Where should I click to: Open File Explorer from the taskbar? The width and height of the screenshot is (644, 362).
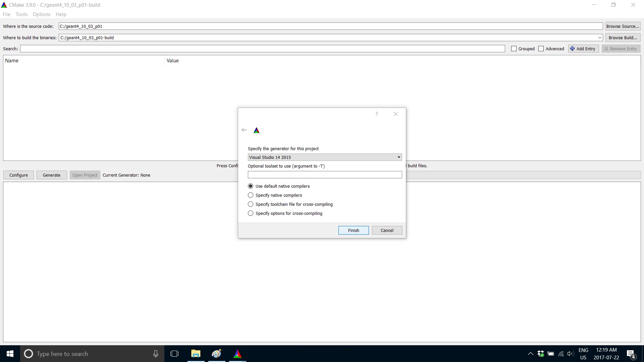pyautogui.click(x=196, y=354)
